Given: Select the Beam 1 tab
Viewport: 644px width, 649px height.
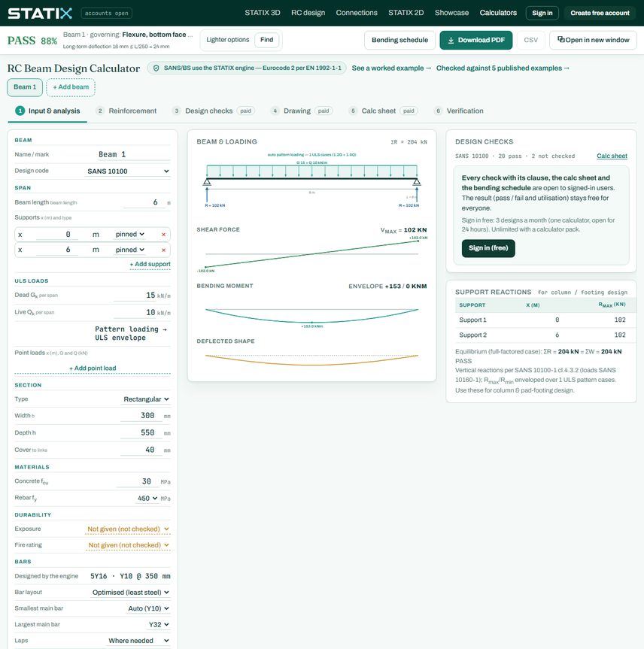Looking at the screenshot, I should (x=25, y=87).
